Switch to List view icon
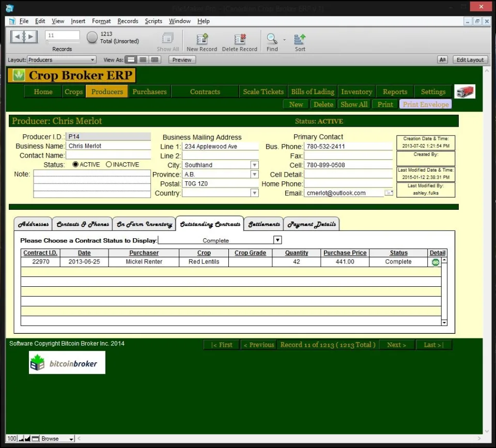Image resolution: width=496 pixels, height=448 pixels. coord(143,60)
